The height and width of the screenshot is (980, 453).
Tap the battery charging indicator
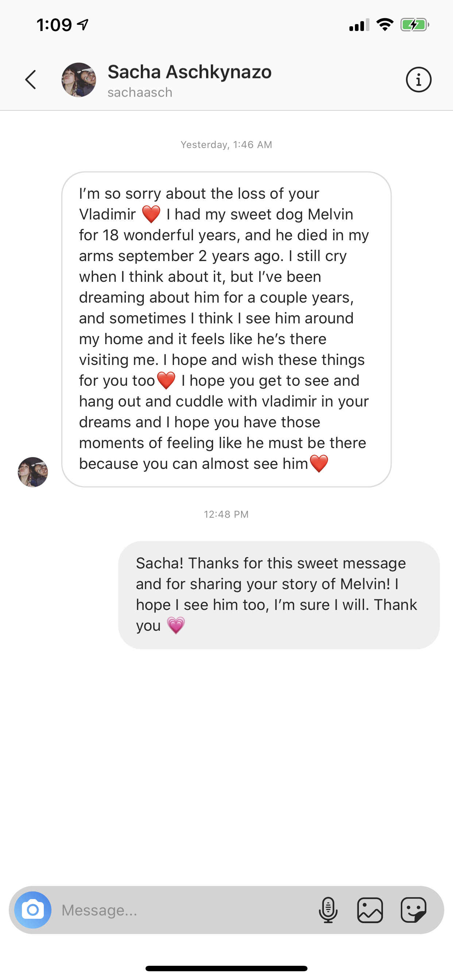pos(415,25)
